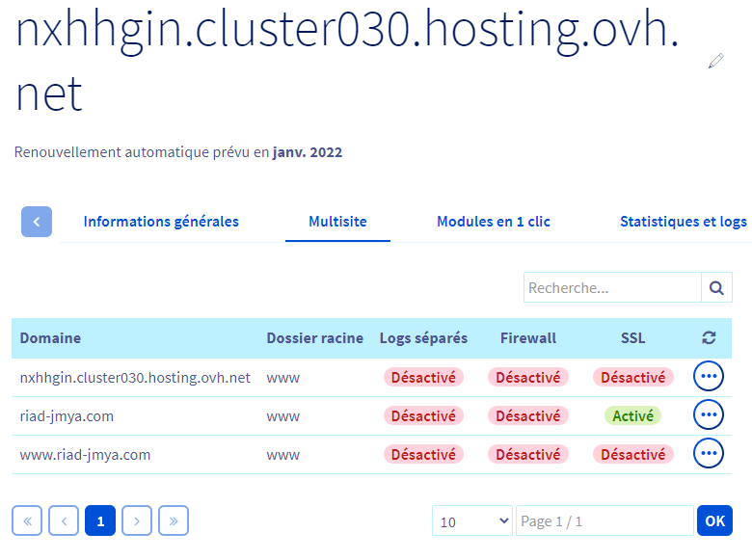Expand the rows-per-page dropdown showing 10
This screenshot has height=560, width=752.
point(472,521)
